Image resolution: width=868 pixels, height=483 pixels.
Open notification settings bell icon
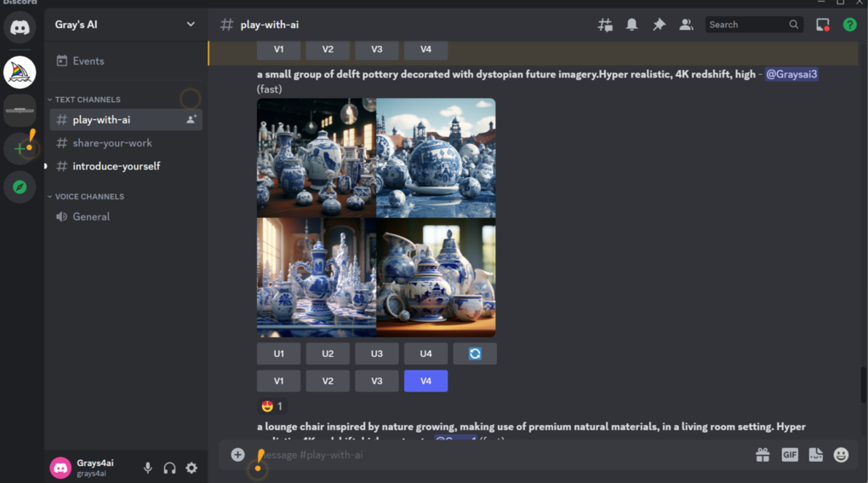[631, 25]
